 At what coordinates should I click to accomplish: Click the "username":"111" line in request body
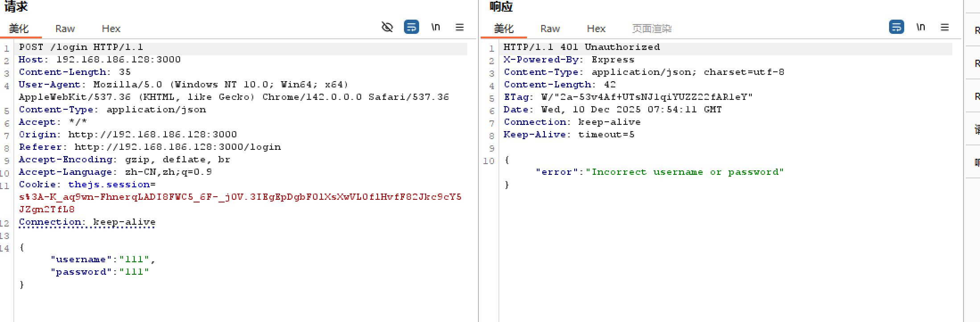click(103, 260)
